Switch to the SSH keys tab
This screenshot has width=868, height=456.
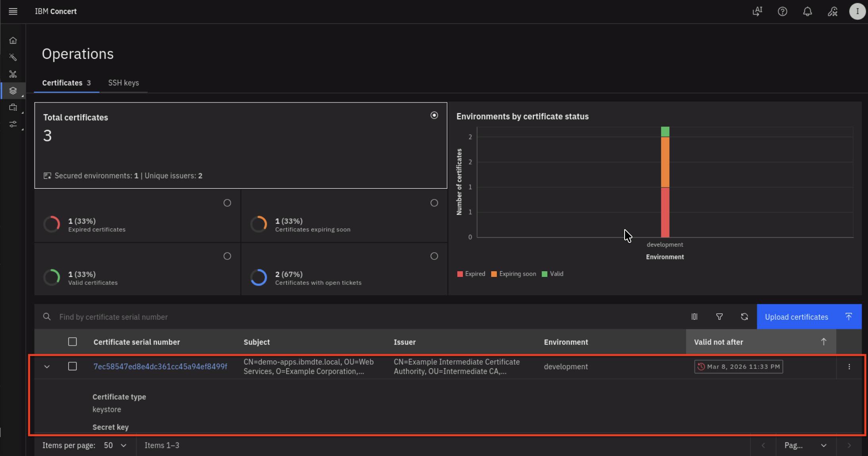pyautogui.click(x=123, y=83)
